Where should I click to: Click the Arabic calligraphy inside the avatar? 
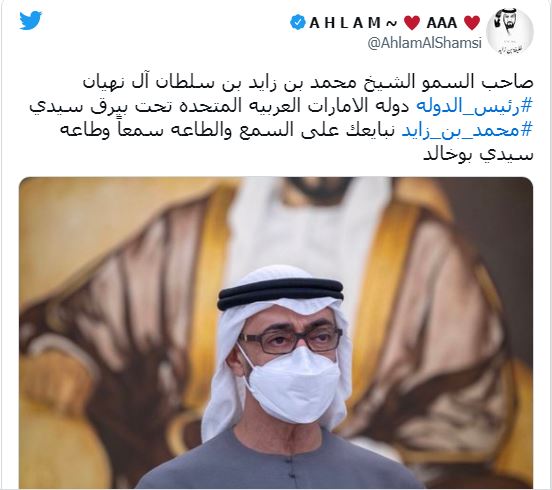click(509, 48)
